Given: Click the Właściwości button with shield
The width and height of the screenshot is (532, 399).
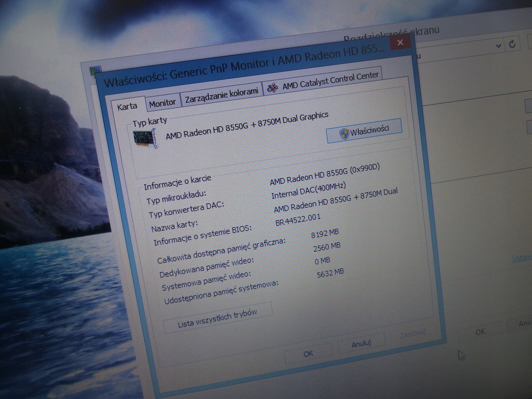Looking at the screenshot, I should [364, 130].
